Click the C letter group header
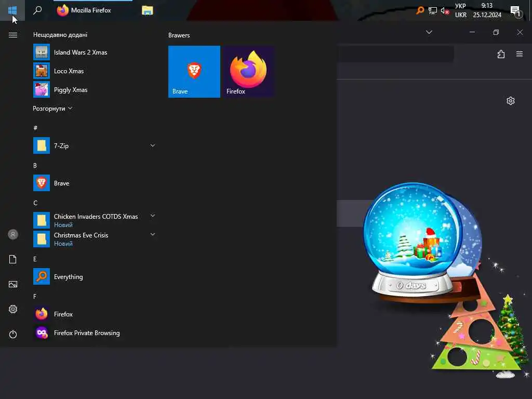 pyautogui.click(x=35, y=203)
